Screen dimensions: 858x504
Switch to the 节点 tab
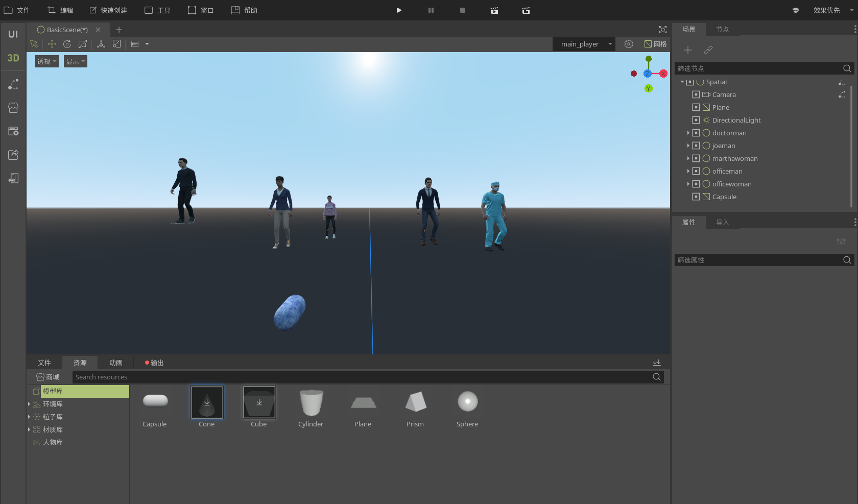coord(722,29)
